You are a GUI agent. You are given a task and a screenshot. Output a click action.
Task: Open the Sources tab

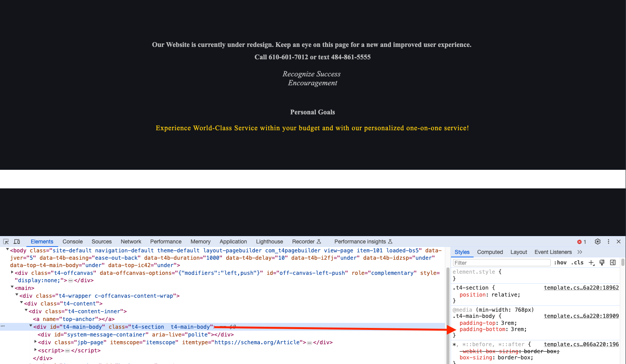point(102,242)
